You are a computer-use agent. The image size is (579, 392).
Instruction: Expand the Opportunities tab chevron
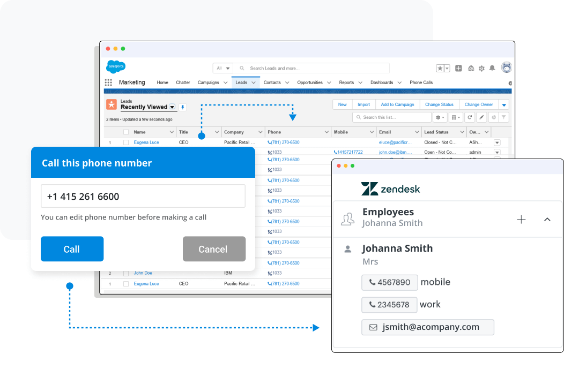(329, 82)
